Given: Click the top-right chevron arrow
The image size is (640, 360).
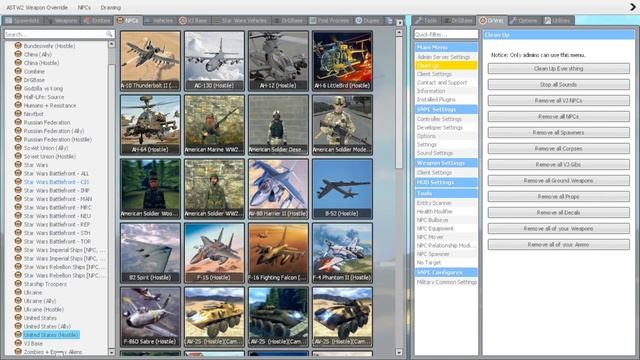Looking at the screenshot, I should pos(633,7).
